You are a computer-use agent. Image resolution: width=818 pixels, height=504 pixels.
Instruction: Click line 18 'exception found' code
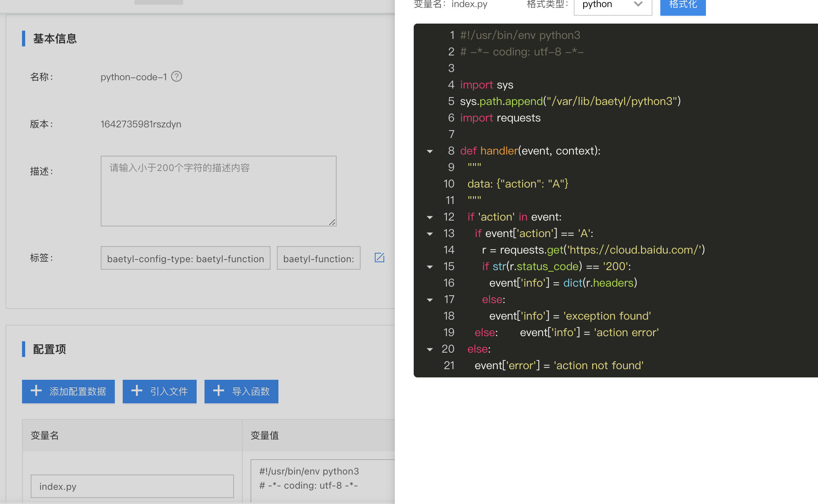(x=570, y=316)
